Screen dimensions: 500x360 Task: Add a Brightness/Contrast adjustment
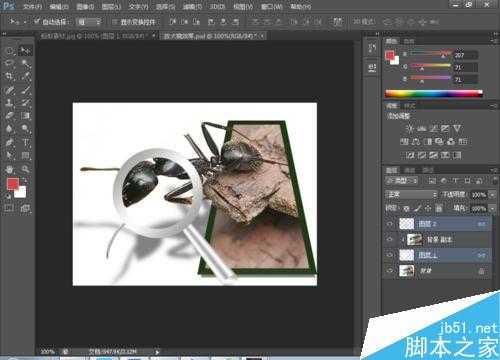coord(410,129)
